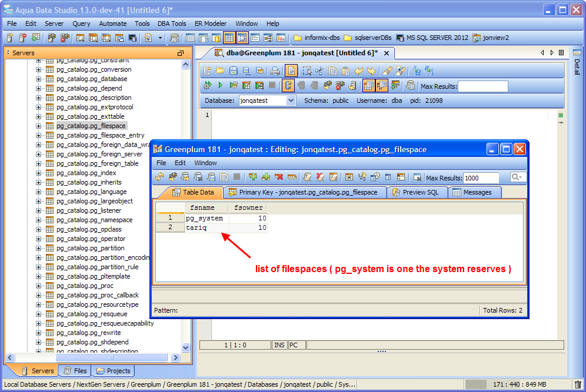Click the New Script icon in query toolbar

[208, 71]
